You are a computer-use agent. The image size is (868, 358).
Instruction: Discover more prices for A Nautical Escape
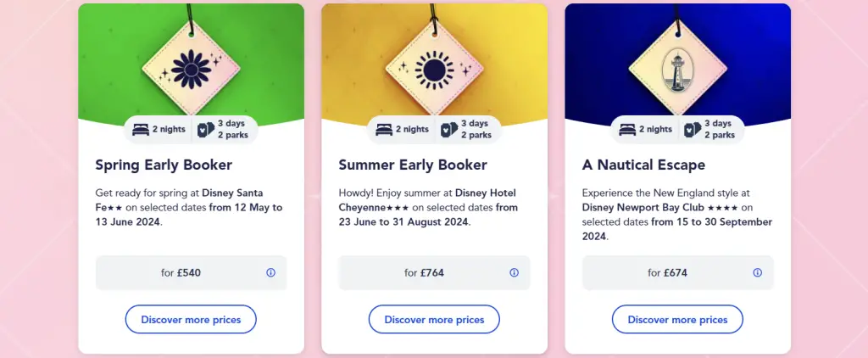pyautogui.click(x=677, y=320)
